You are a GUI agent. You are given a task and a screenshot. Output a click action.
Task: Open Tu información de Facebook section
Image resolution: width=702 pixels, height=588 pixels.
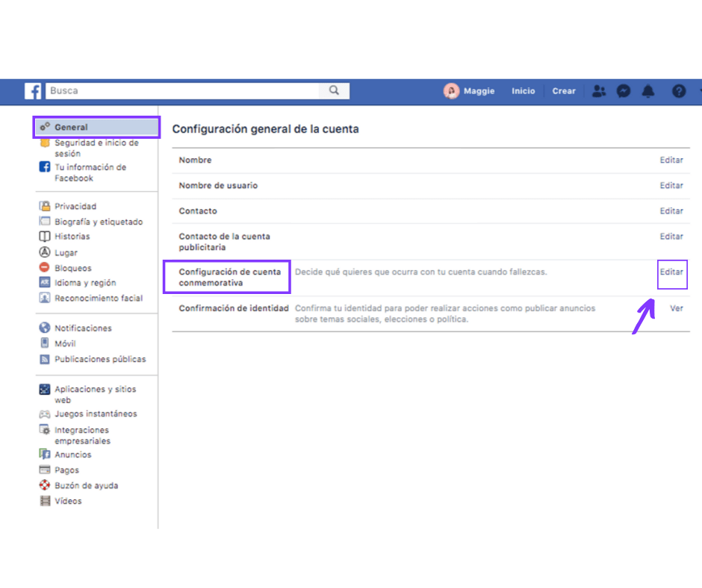point(90,172)
